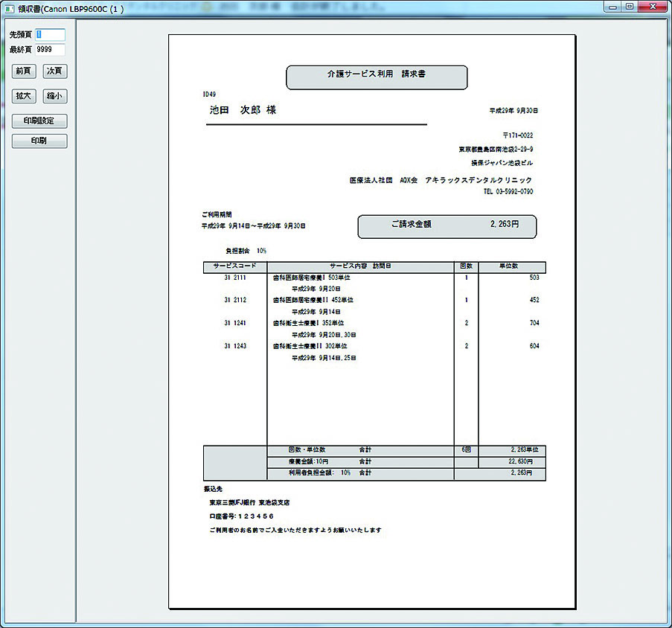This screenshot has height=628, width=672.
Task: Click the 口座番号 line in 振込先 section
Action: (241, 516)
